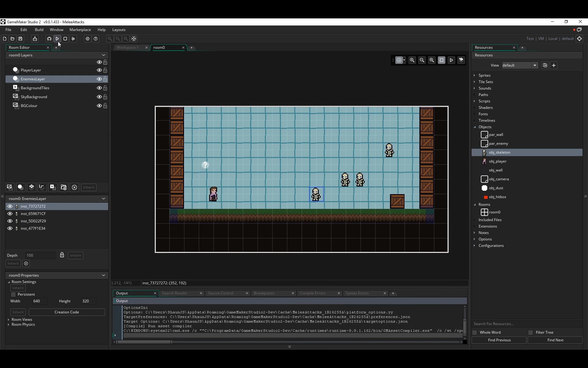Viewport: 588px width, 368px height.
Task: Click the Clean broom icon
Action: tap(73, 39)
